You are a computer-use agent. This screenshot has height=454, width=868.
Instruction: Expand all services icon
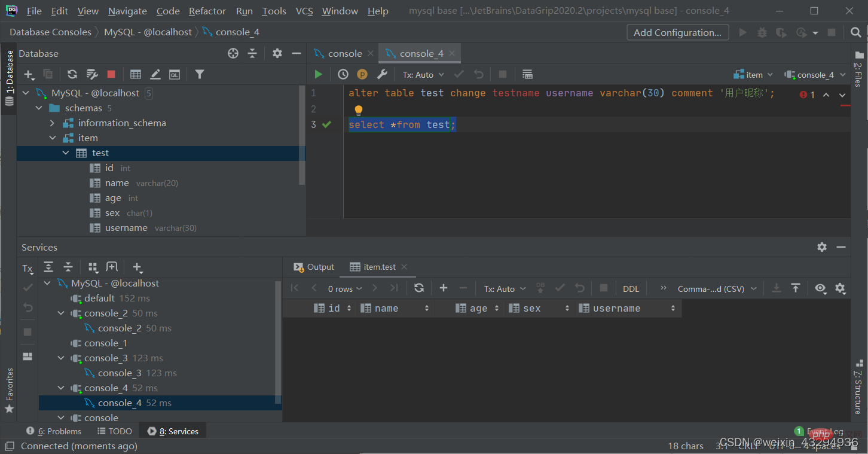click(48, 267)
